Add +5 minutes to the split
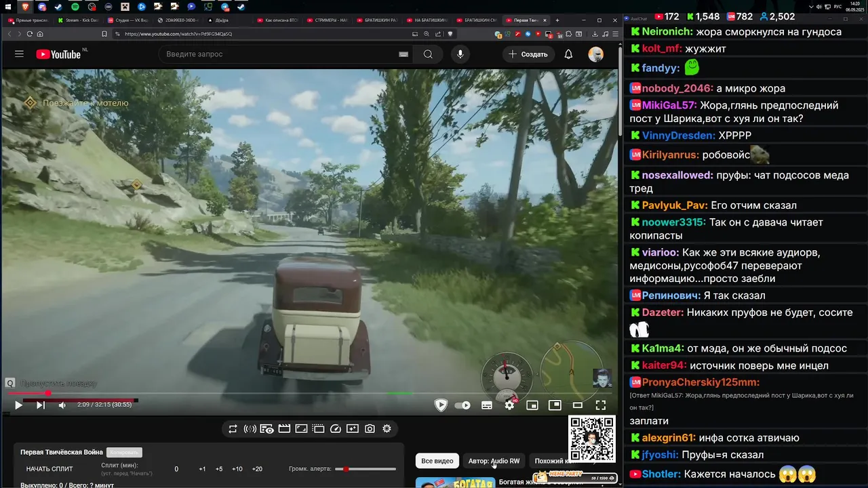Viewport: 868px width, 488px height. (219, 469)
